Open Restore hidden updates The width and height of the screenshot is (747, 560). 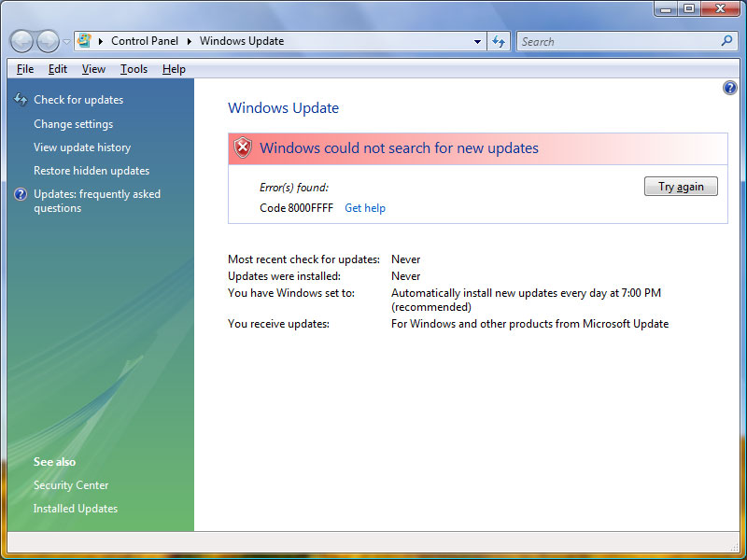tap(92, 171)
